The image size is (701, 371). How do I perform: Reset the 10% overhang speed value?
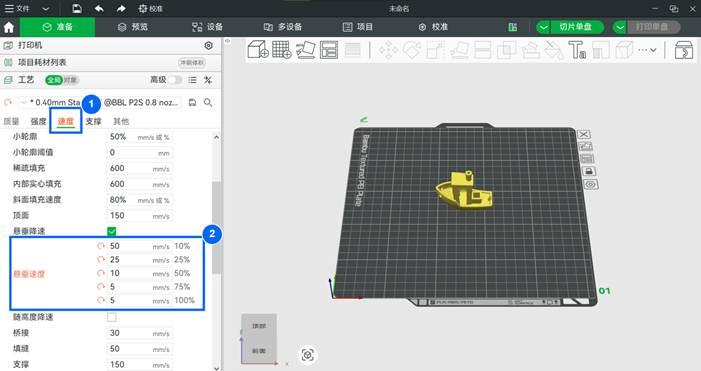(x=101, y=246)
